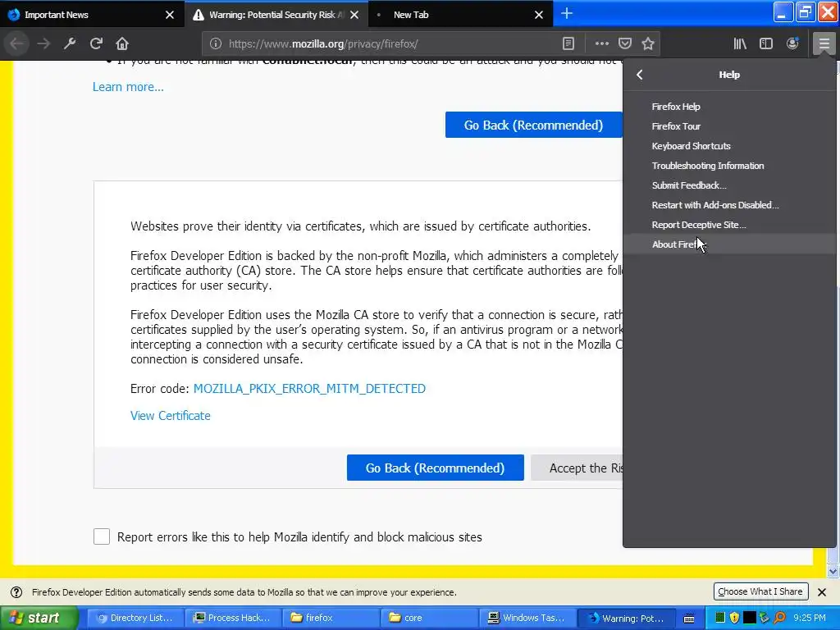
Task: Click Choose What I Share button
Action: 760,591
